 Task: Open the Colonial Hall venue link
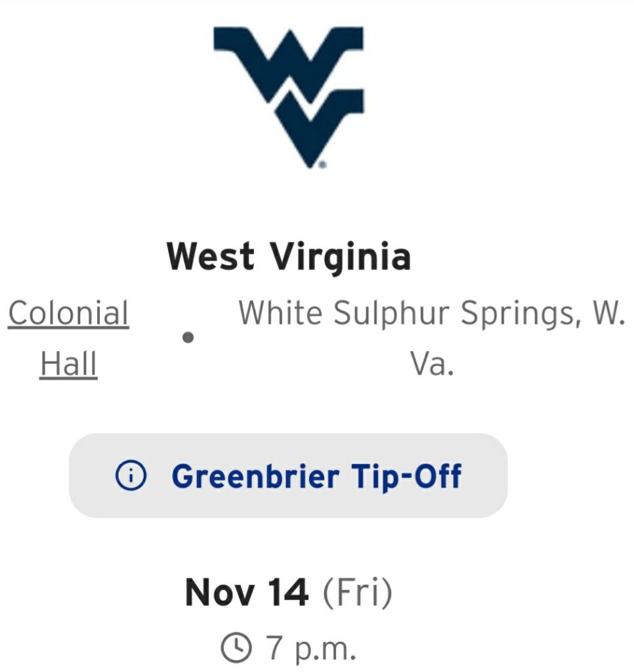[x=68, y=338]
